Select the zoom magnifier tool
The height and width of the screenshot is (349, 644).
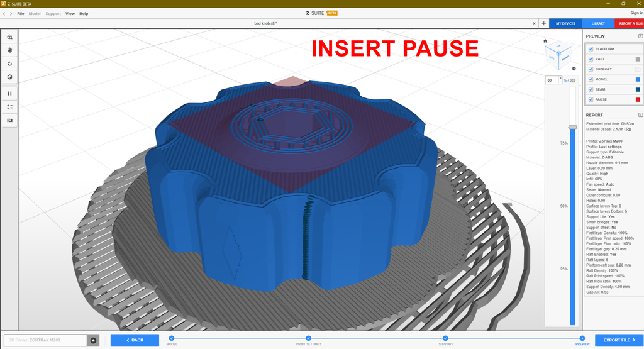coord(9,37)
